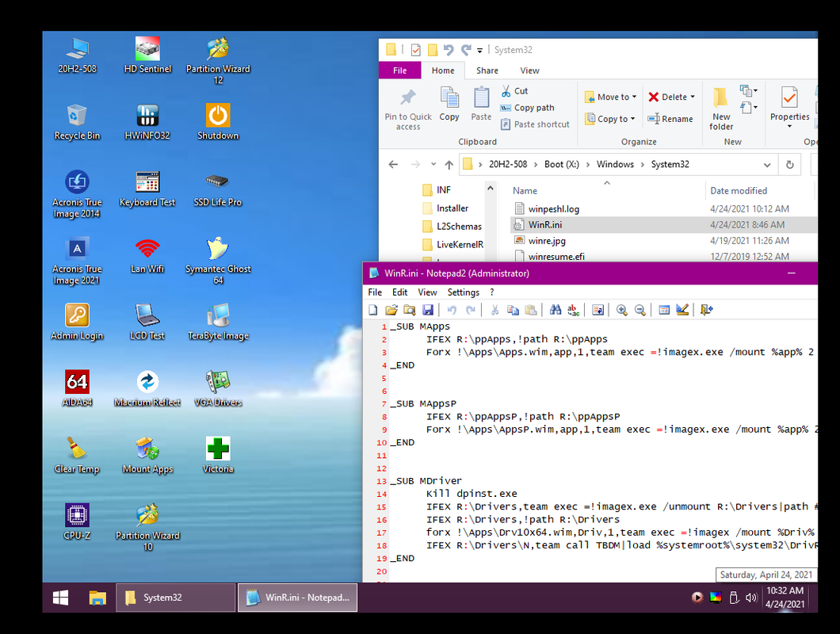Screen dimensions: 840x634
Task: Switch to View tab in Explorer
Action: (529, 71)
